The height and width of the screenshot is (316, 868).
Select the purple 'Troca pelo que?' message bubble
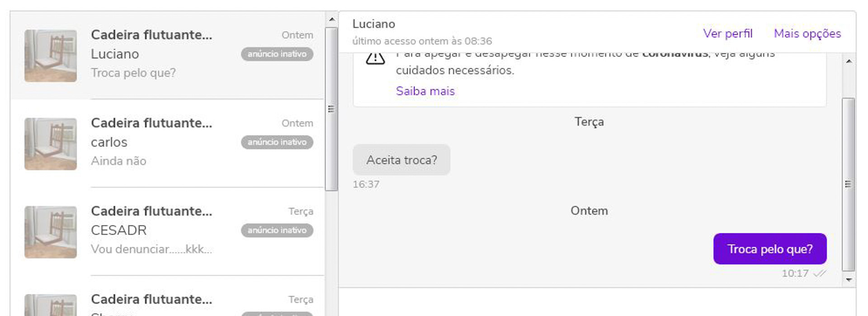770,249
